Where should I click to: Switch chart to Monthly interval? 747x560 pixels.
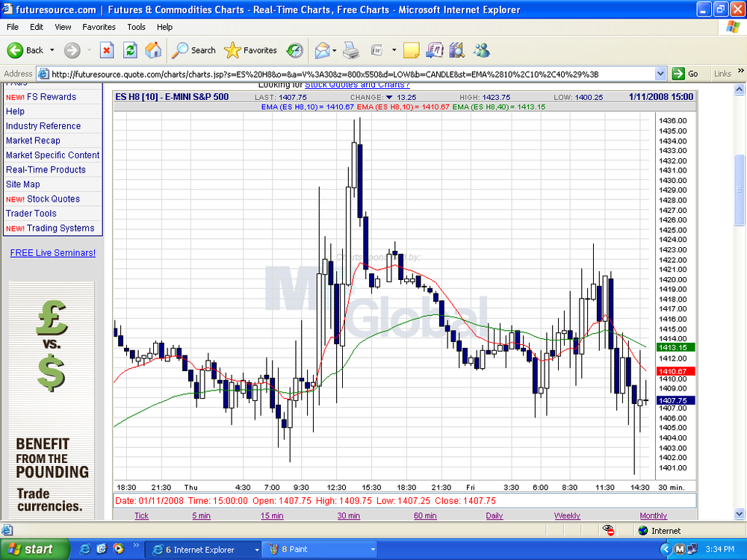point(653,515)
